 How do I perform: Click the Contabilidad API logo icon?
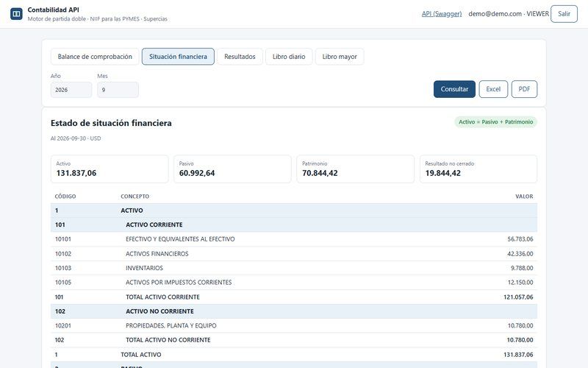click(x=16, y=14)
